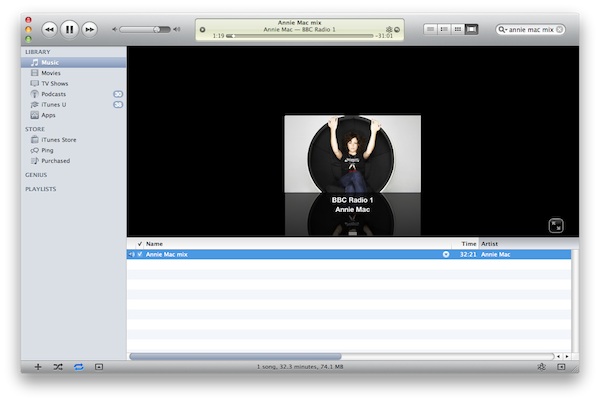Image resolution: width=600 pixels, height=402 pixels.
Task: Click the Podcasts badge indicator
Action: [118, 94]
